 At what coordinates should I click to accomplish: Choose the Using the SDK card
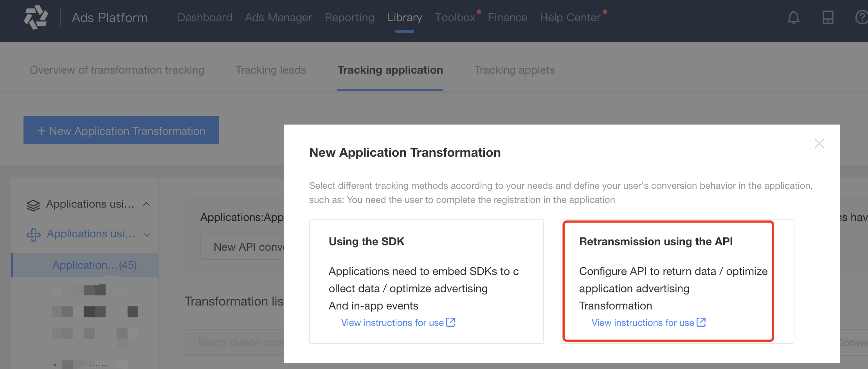[x=427, y=282]
